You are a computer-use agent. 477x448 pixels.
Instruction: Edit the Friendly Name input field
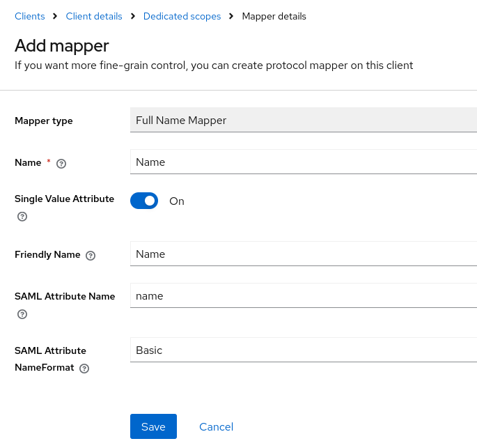pos(304,254)
